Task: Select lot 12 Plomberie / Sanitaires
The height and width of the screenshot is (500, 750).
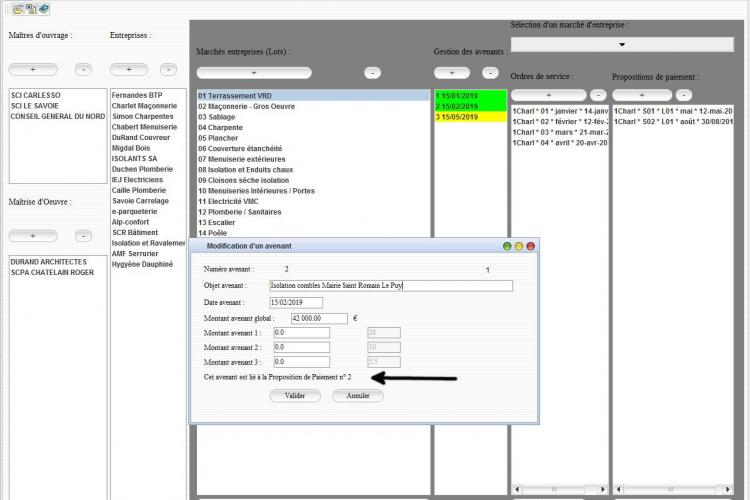Action: [314, 211]
